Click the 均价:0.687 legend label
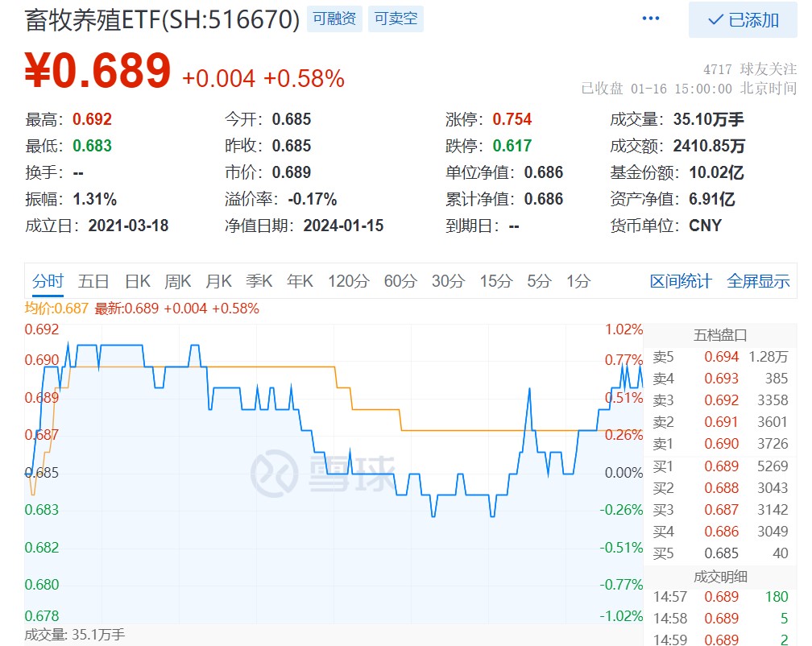This screenshot has width=812, height=646. point(56,309)
